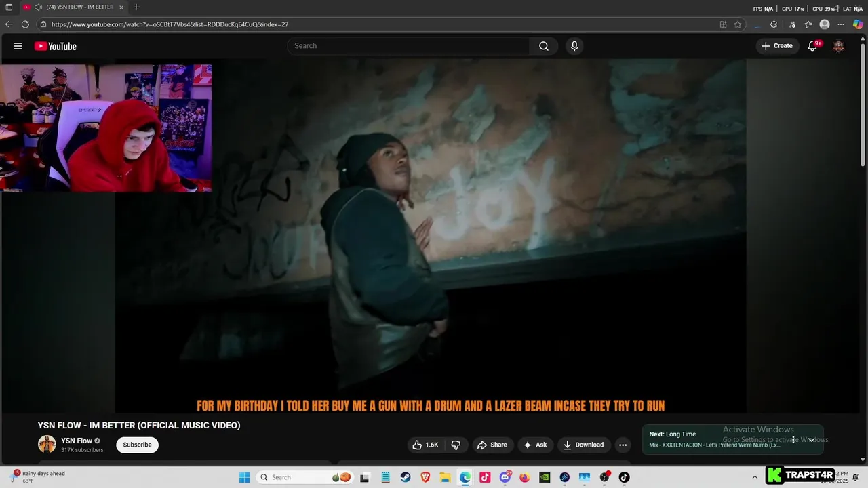Open YouTube notifications bell
The height and width of the screenshot is (488, 868).
812,46
